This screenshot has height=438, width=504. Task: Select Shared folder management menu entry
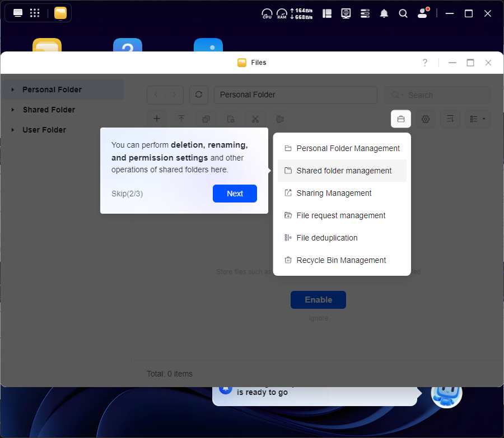[x=343, y=171]
